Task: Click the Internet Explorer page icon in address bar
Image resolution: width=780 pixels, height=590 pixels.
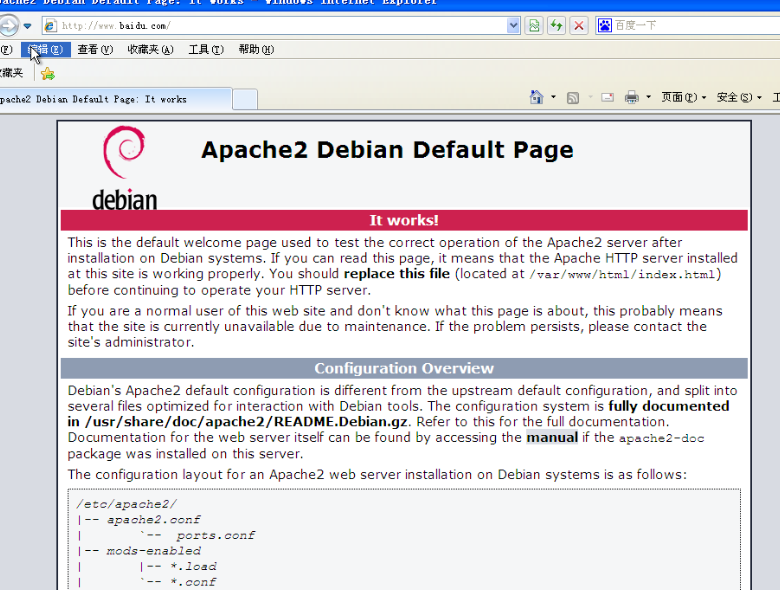Action: pos(50,25)
